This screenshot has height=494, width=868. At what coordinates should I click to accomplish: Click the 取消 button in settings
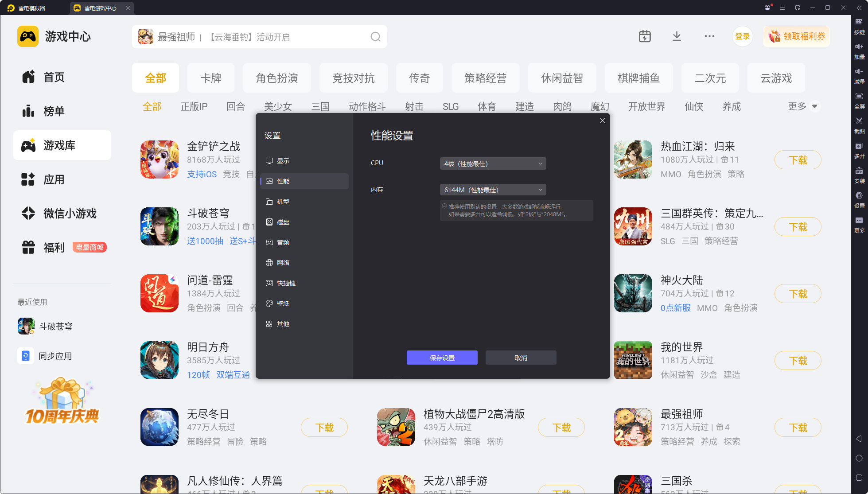[521, 358]
